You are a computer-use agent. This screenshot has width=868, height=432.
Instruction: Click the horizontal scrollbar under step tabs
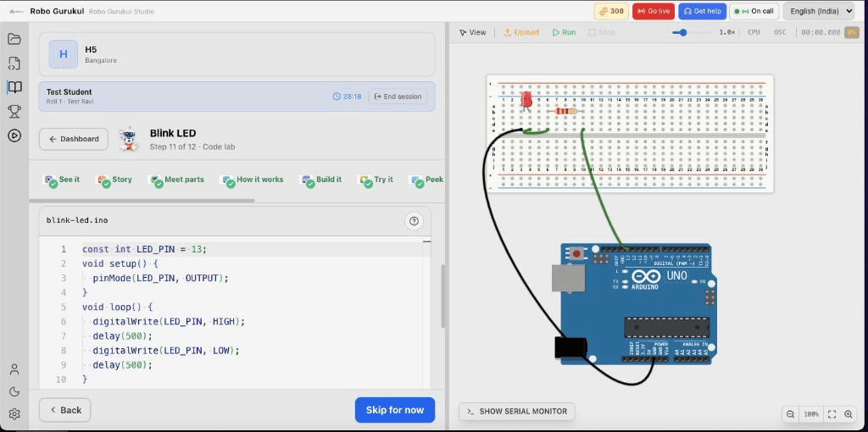[x=142, y=200]
